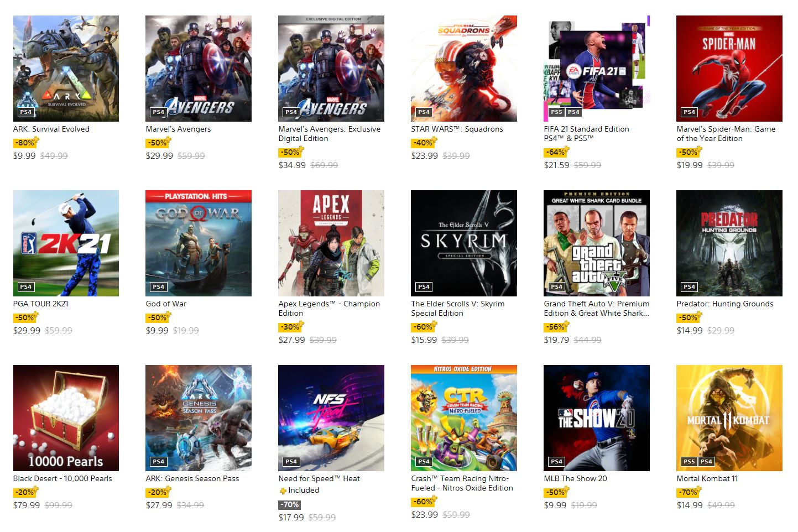Screen dimensions: 798x532
Task: Click the Mortal Kombat 11 cover art
Action: [729, 418]
